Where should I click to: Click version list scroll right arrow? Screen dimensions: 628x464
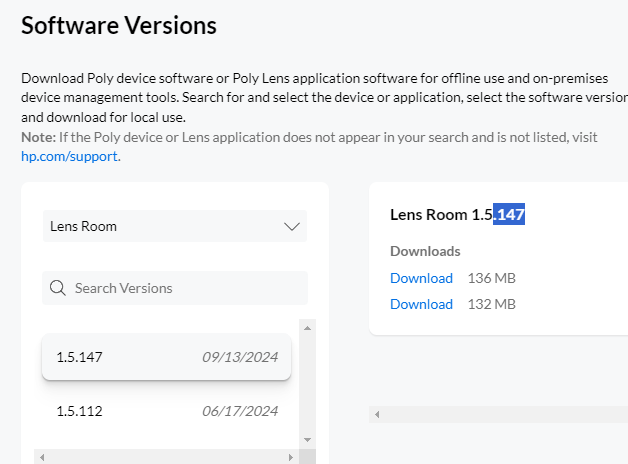click(291, 457)
